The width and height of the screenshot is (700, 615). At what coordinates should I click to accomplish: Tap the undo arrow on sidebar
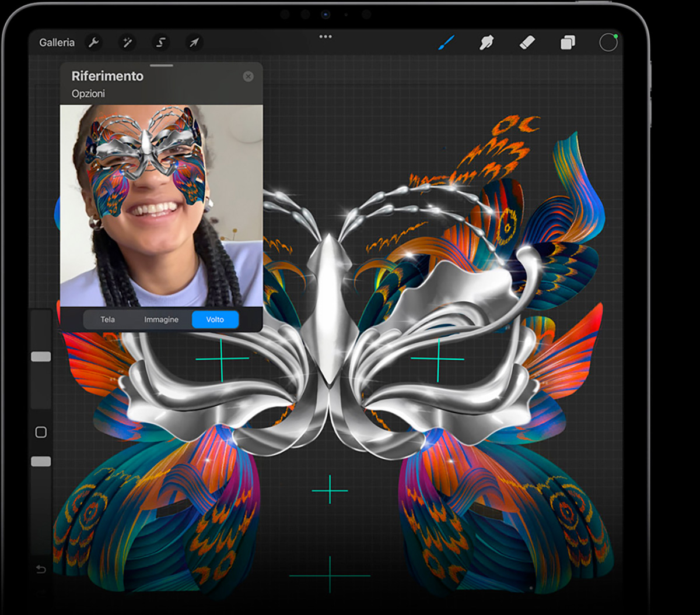tap(41, 570)
